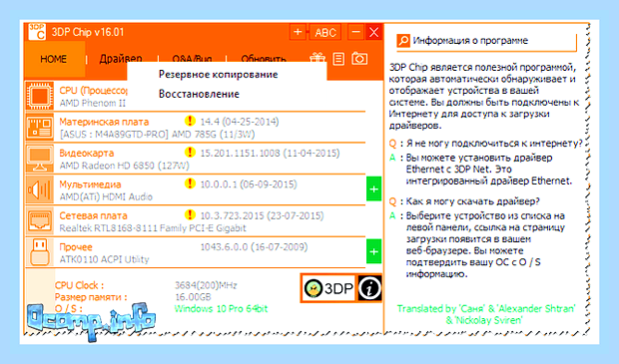Image resolution: width=619 pixels, height=364 pixels.
Task: Open the Обновить tab
Action: [264, 59]
